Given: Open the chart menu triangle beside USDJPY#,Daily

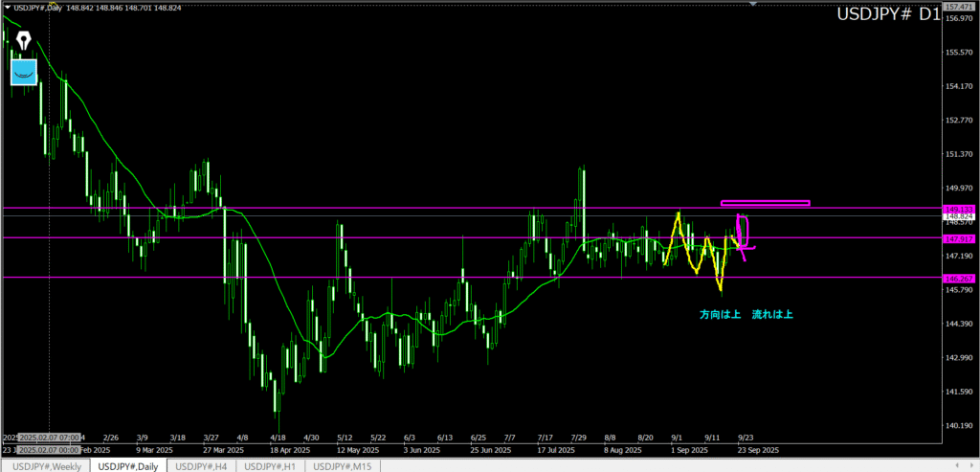Looking at the screenshot, I should coord(7,9).
